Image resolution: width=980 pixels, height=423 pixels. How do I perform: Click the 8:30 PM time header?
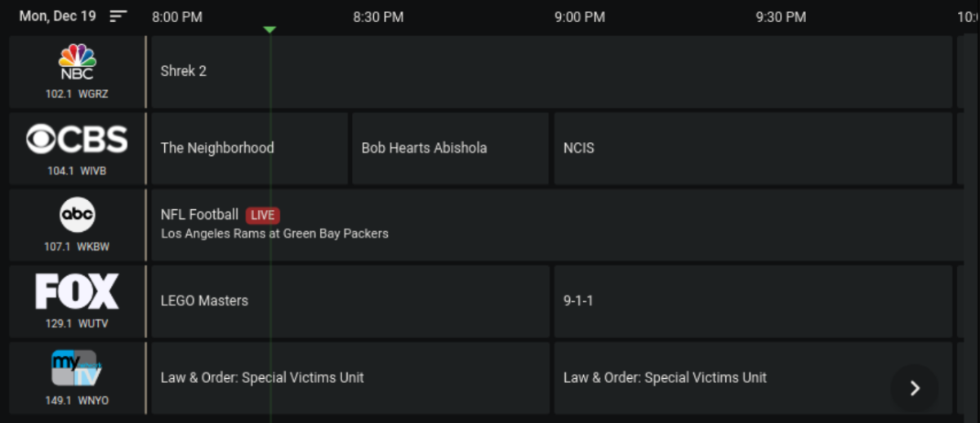[378, 17]
